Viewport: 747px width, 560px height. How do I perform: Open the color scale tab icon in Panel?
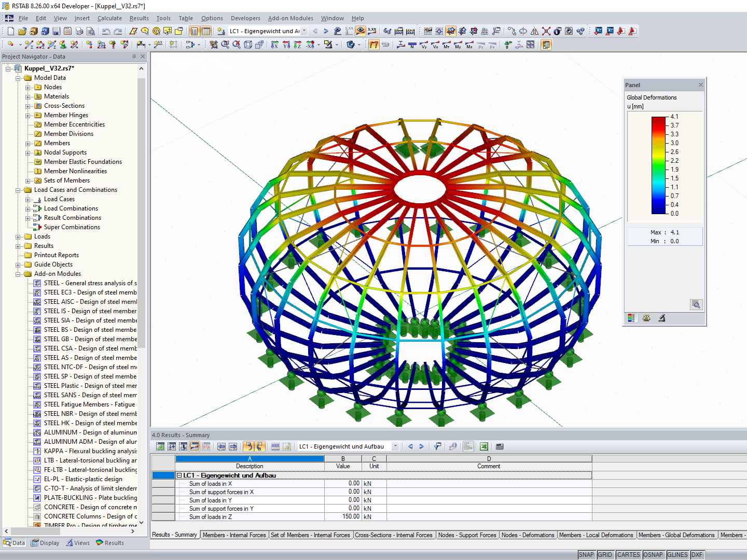pyautogui.click(x=631, y=318)
